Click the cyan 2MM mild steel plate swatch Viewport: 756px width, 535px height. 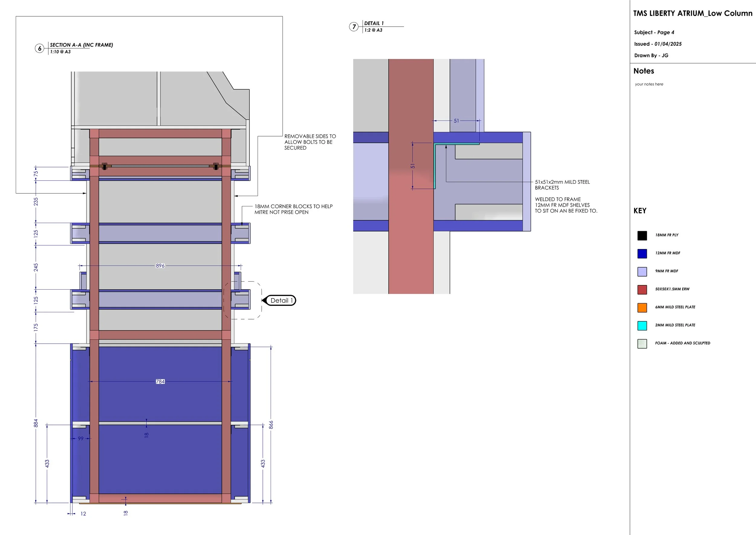coord(642,326)
